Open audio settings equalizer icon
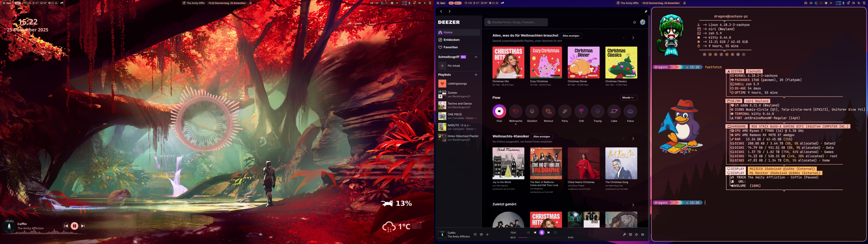 643,235
